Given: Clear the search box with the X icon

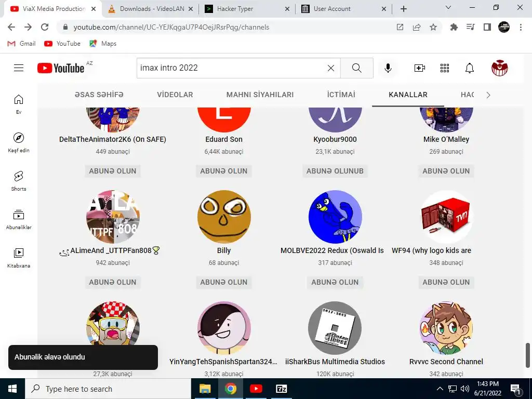Looking at the screenshot, I should click(x=331, y=68).
